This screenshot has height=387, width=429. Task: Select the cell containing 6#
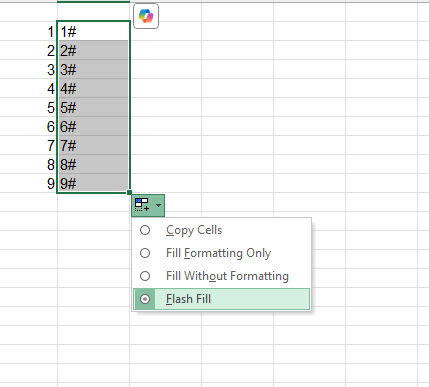point(94,126)
